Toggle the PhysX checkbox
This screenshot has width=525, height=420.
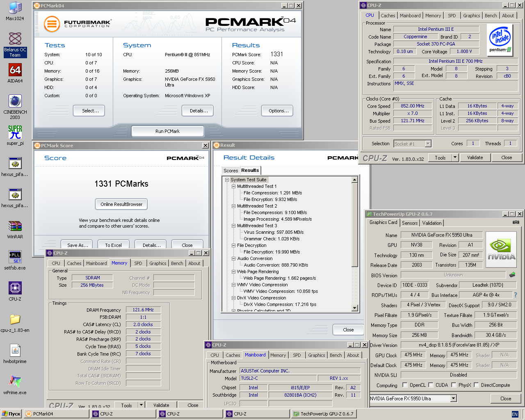click(454, 385)
